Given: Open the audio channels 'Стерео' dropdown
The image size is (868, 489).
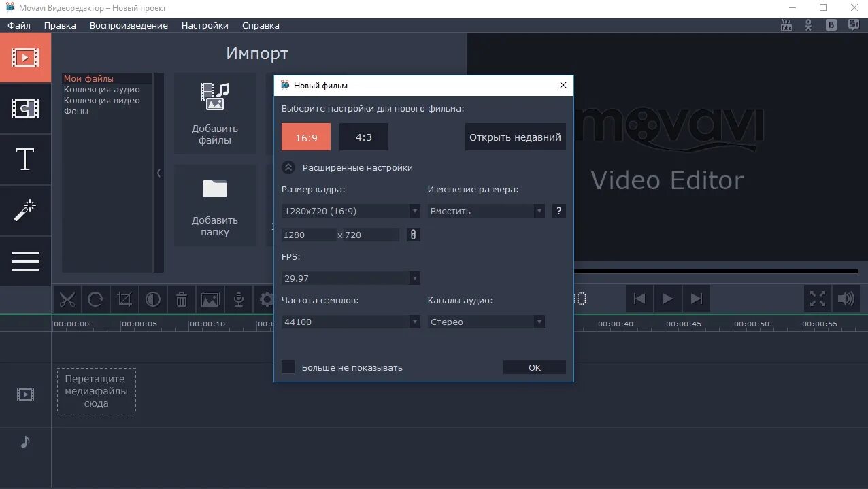Looking at the screenshot, I should click(486, 322).
